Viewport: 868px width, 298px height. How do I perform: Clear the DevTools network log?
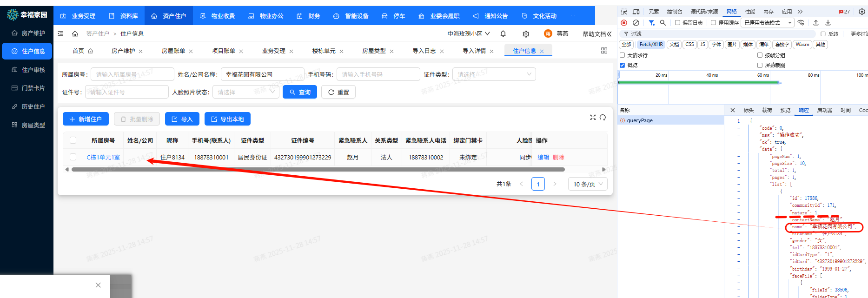point(636,23)
